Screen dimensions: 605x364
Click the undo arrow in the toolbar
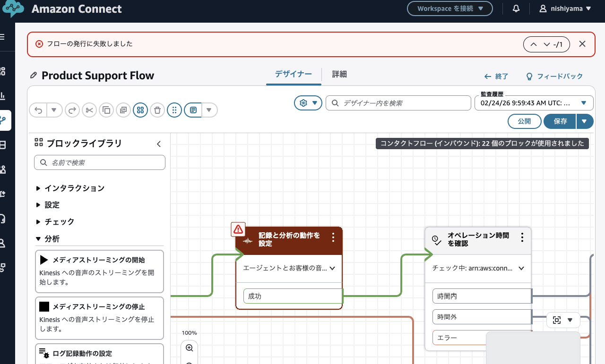39,110
